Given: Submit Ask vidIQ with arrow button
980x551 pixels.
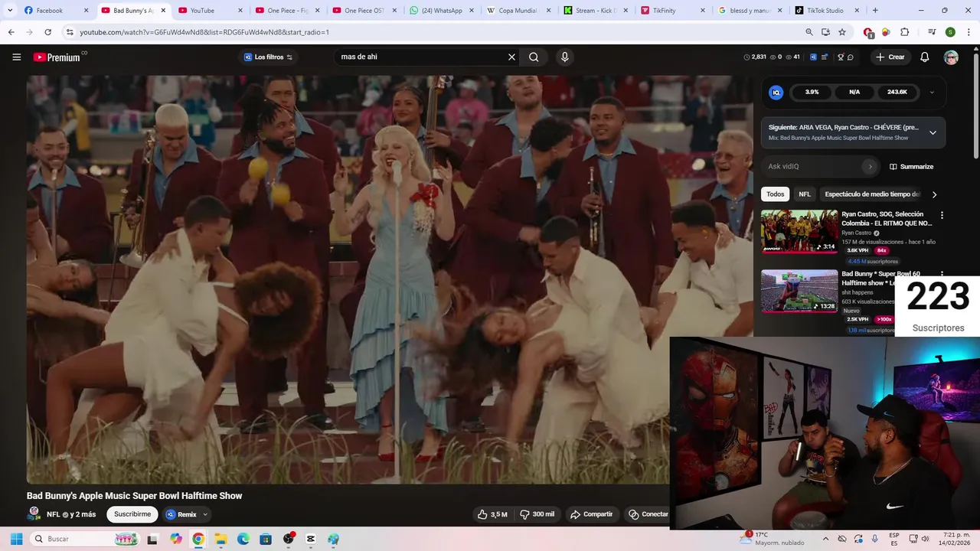Looking at the screenshot, I should coord(870,166).
